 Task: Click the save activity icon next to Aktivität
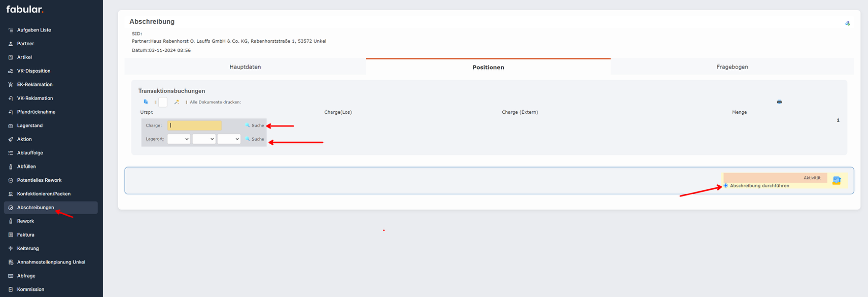click(837, 180)
